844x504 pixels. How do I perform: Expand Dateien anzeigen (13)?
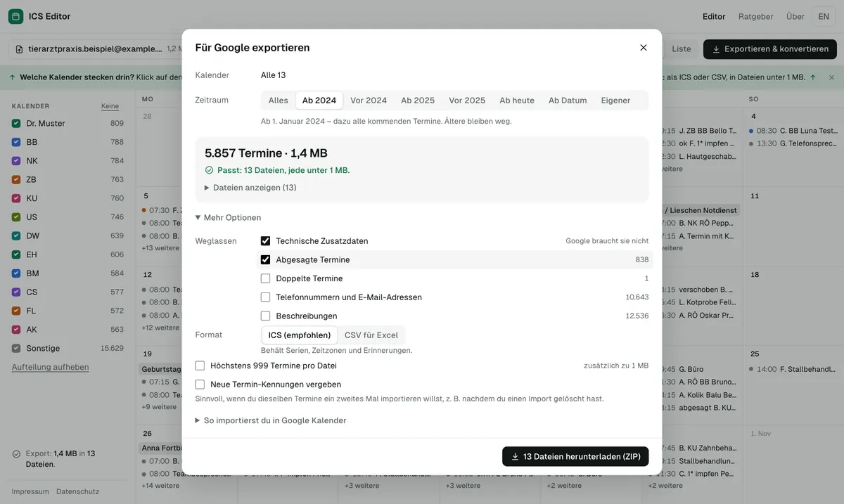250,188
